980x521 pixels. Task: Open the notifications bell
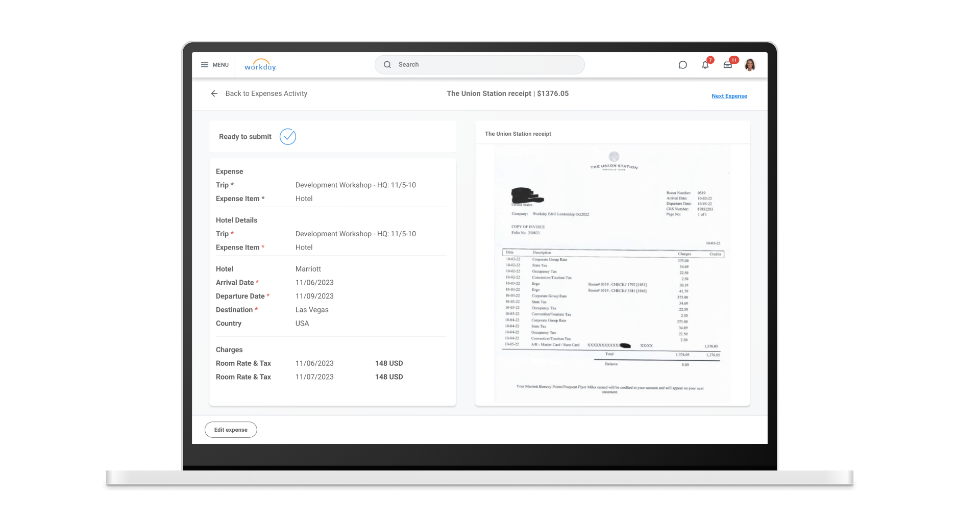[x=705, y=65]
